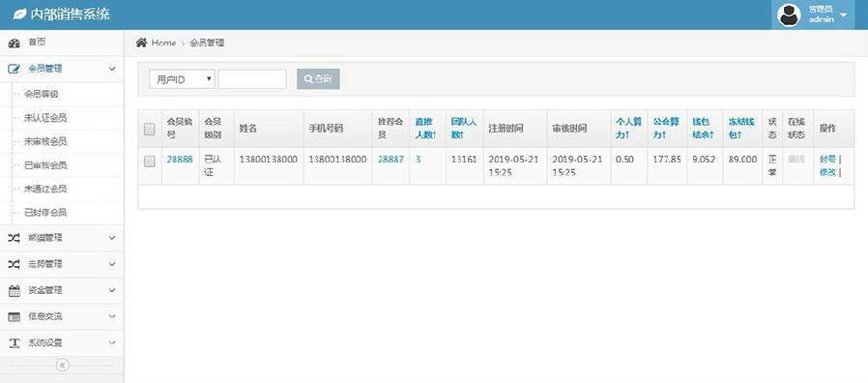This screenshot has height=383, width=868.
Task: Sort by 直推人数 column header
Action: pos(425,128)
